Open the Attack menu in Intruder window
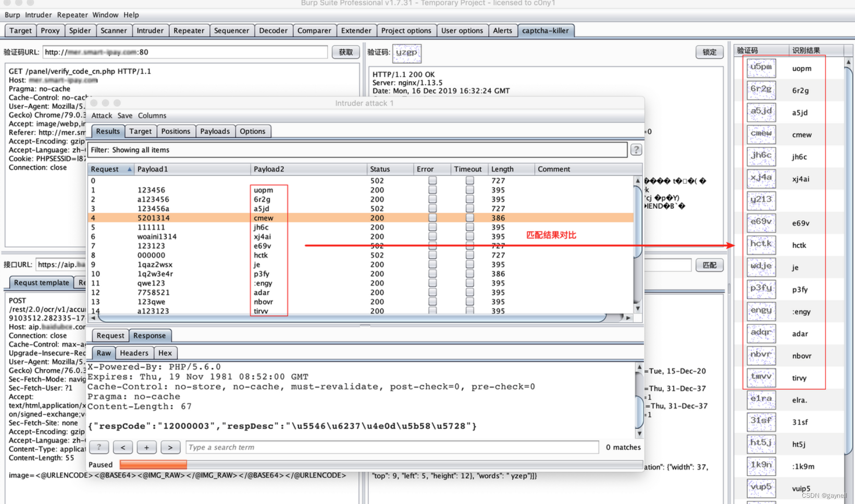The height and width of the screenshot is (504, 855). pos(102,116)
